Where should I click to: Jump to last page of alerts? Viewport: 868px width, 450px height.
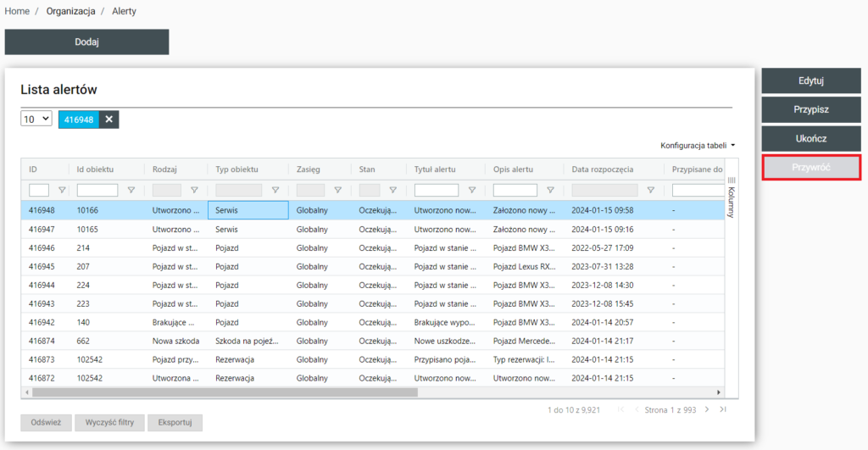coord(723,409)
